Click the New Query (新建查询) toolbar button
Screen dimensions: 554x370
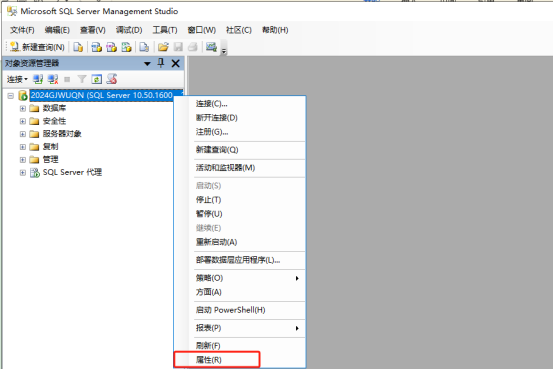point(37,47)
